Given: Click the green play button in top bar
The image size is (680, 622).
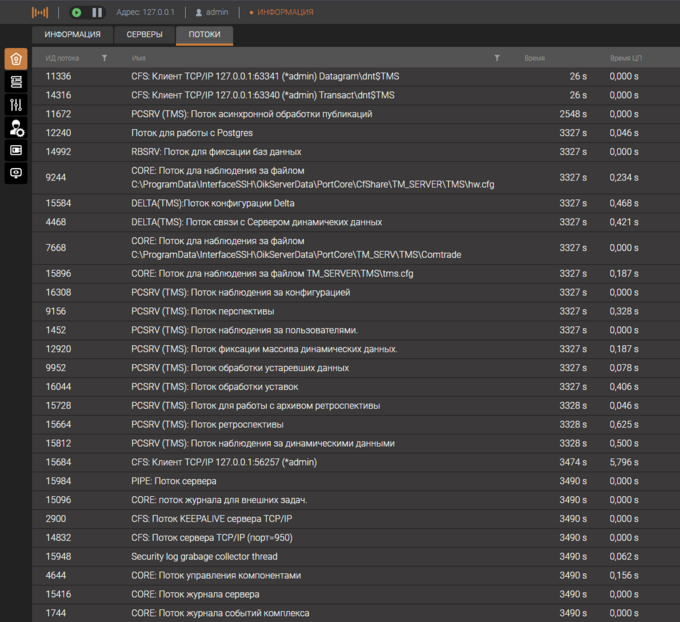Looking at the screenshot, I should (77, 12).
